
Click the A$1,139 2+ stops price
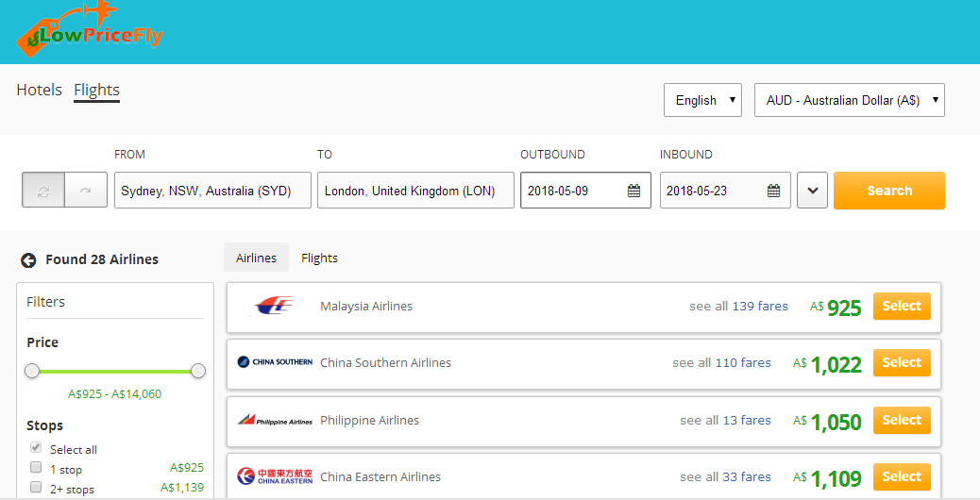(182, 488)
